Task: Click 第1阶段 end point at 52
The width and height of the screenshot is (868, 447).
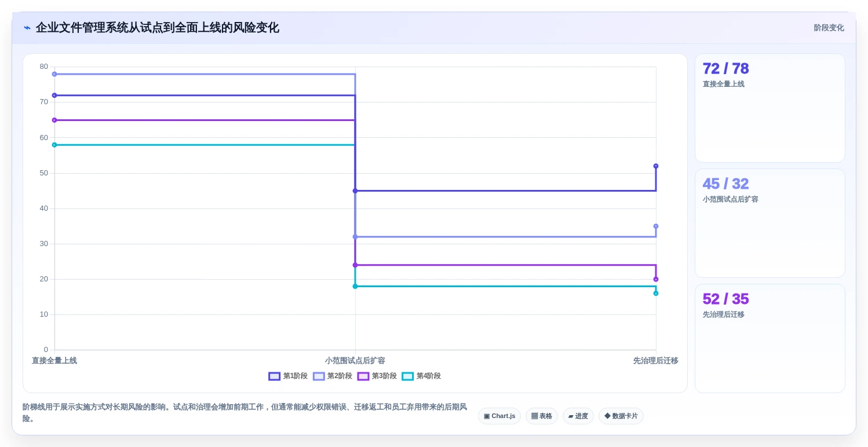Action: [x=656, y=166]
